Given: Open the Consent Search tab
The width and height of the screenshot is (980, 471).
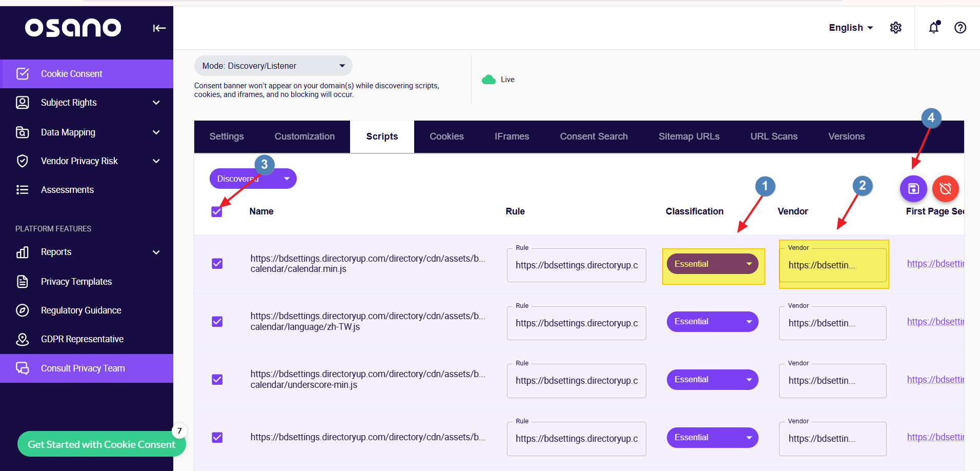Looking at the screenshot, I should coord(594,136).
